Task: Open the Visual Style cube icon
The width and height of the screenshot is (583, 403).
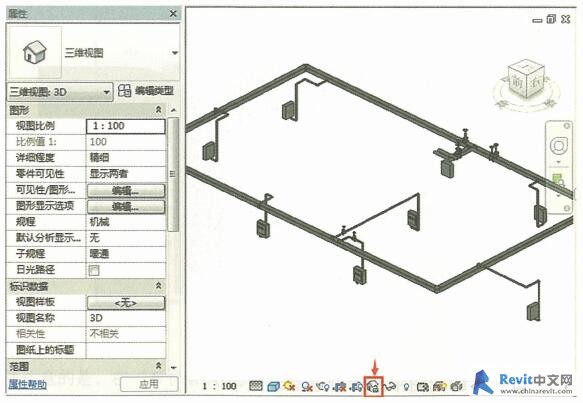Action: (x=274, y=387)
